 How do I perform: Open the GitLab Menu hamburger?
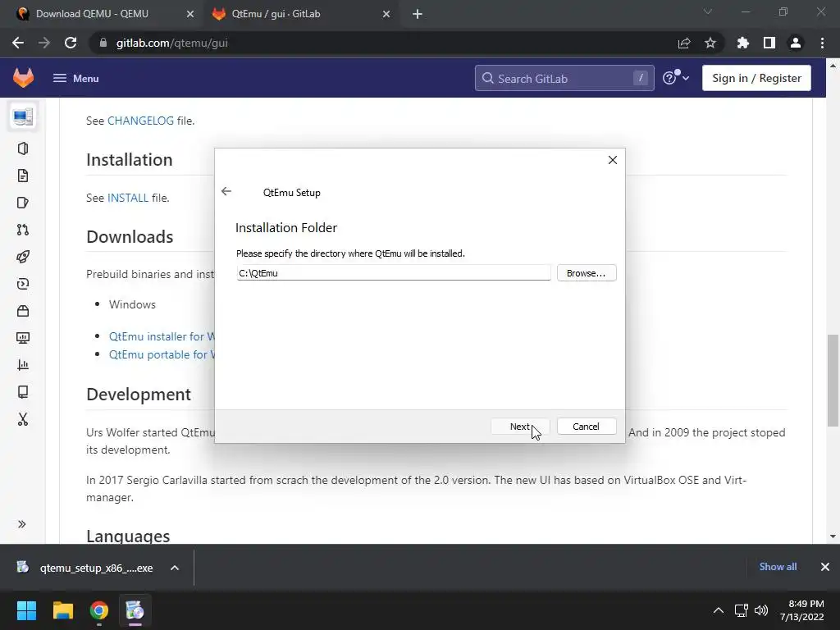click(x=75, y=78)
